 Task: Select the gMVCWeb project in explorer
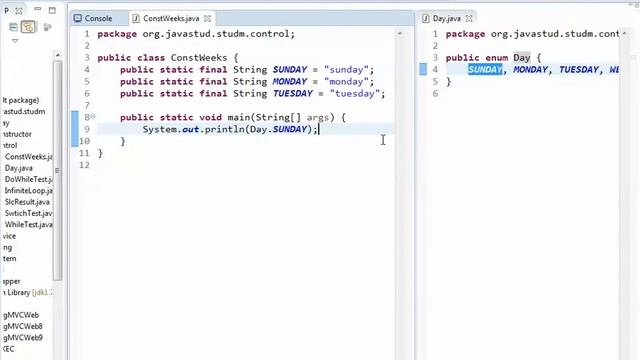(x=21, y=315)
